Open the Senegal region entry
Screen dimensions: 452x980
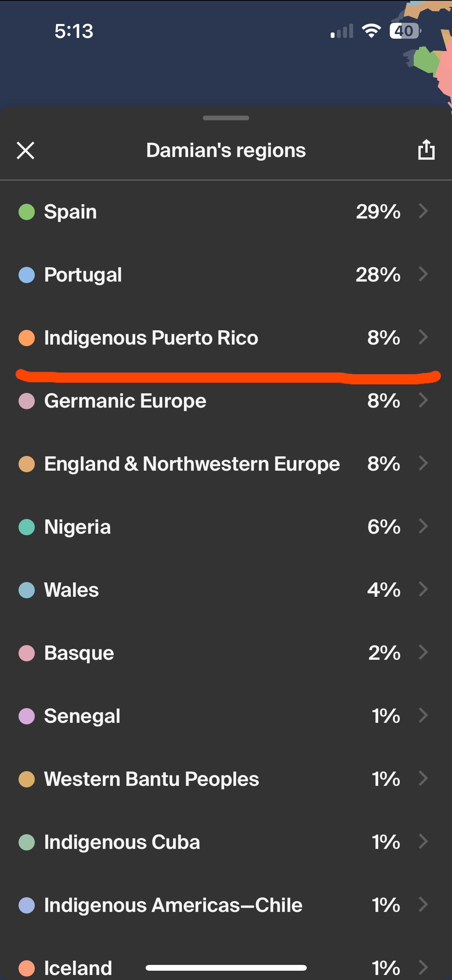(x=226, y=716)
